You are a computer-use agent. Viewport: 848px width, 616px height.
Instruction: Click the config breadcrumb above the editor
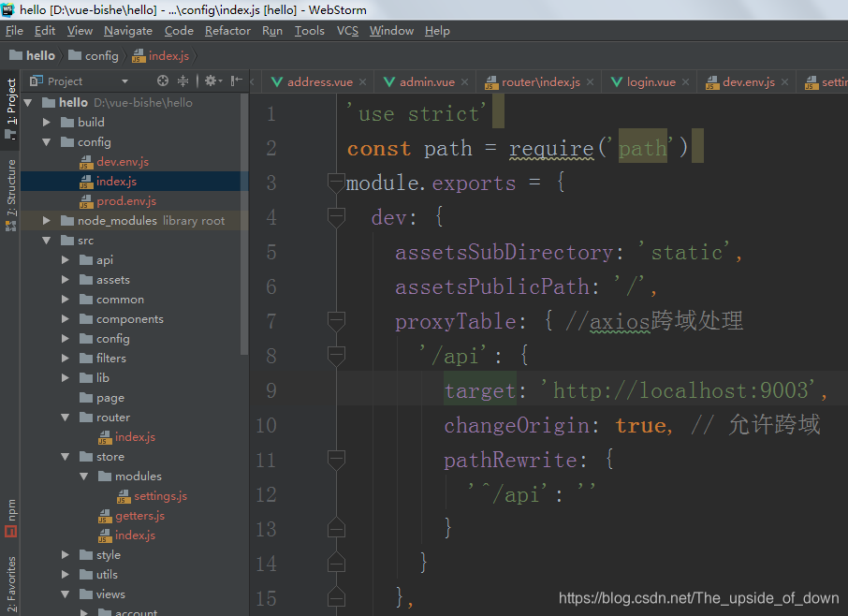tap(94, 55)
